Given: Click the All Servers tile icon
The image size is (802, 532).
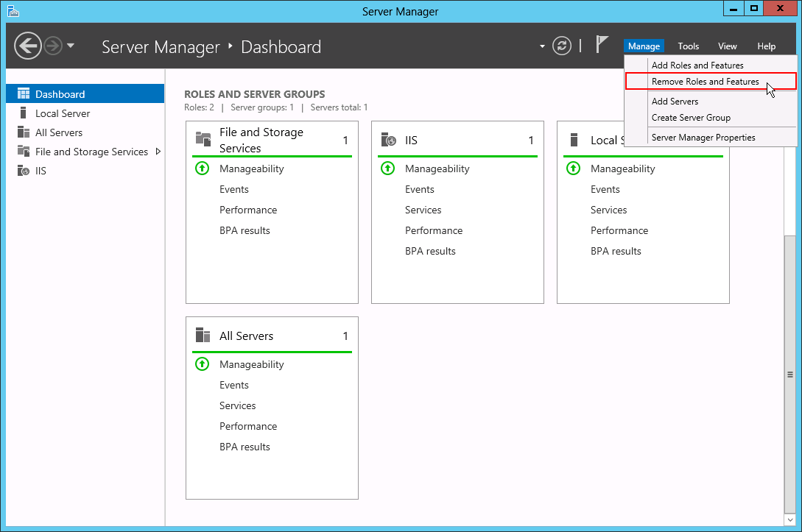Looking at the screenshot, I should (x=203, y=336).
